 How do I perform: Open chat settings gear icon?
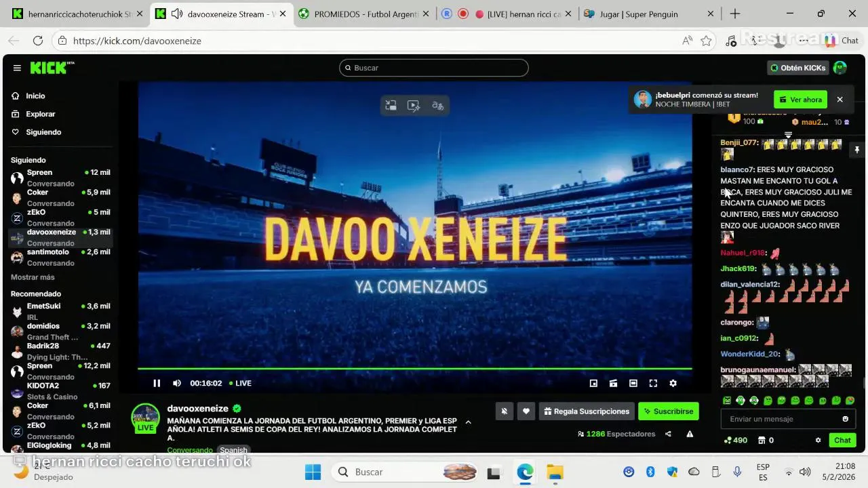(x=818, y=440)
